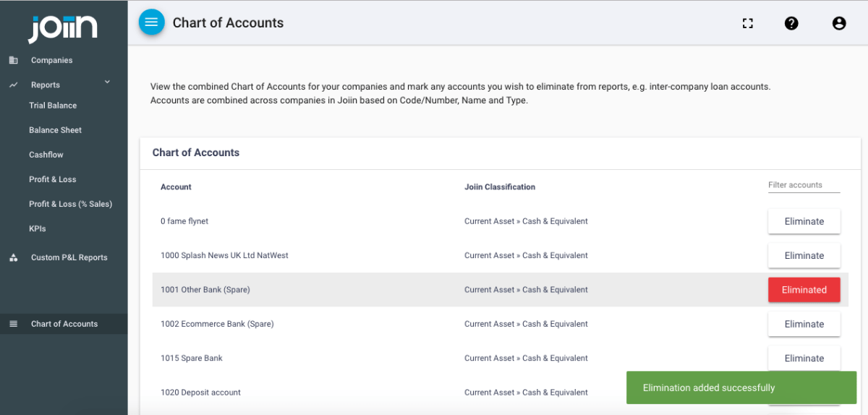
Task: Click the Custom P&L Reports icon
Action: 14,257
